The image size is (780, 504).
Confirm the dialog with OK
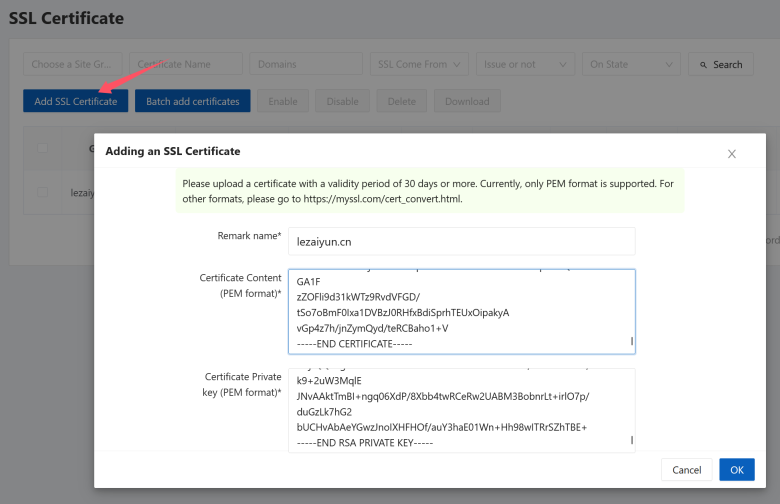point(737,470)
